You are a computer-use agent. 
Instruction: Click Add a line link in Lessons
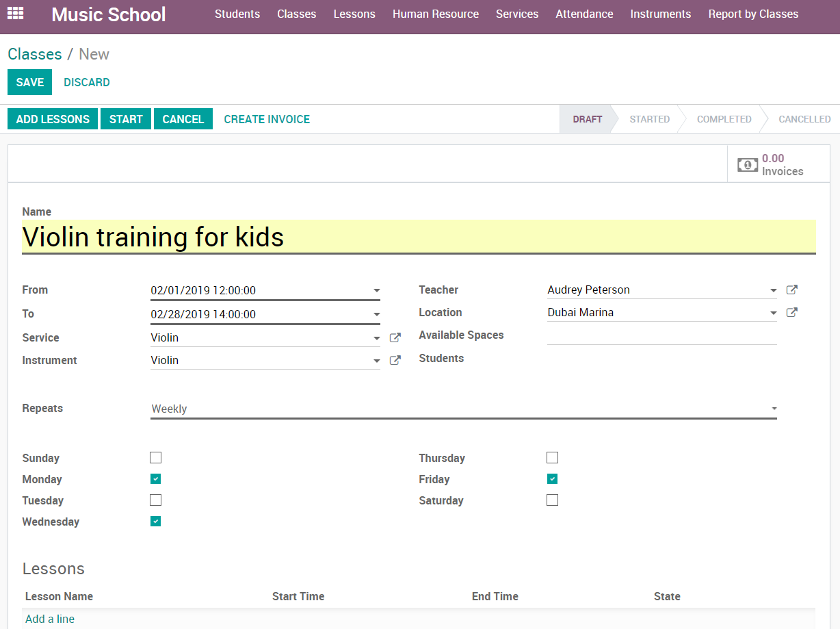[x=50, y=619]
